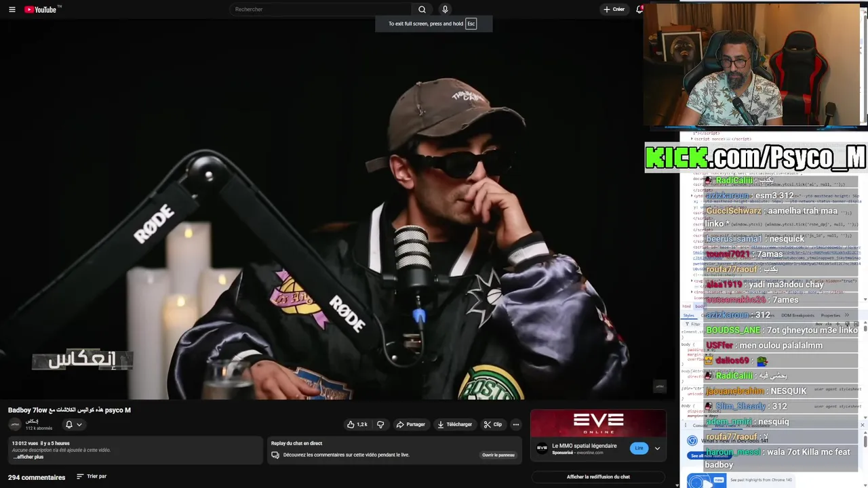Open the EVE Online ad banner image

[598, 424]
